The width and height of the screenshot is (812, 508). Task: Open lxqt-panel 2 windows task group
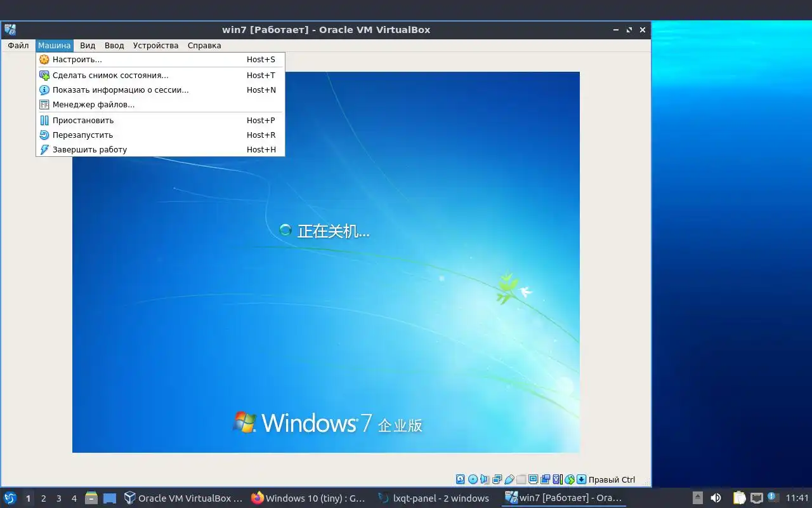point(435,498)
